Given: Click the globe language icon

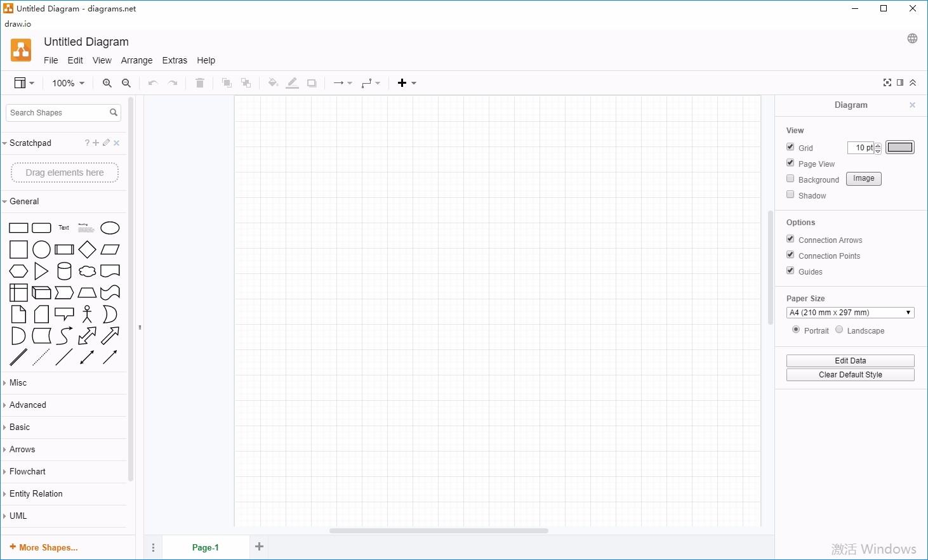Looking at the screenshot, I should click(x=912, y=39).
